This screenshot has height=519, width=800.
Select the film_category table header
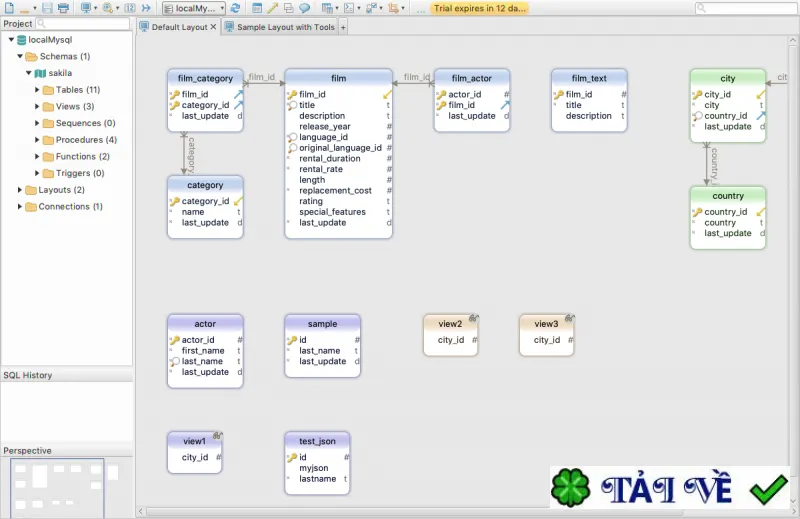point(205,78)
